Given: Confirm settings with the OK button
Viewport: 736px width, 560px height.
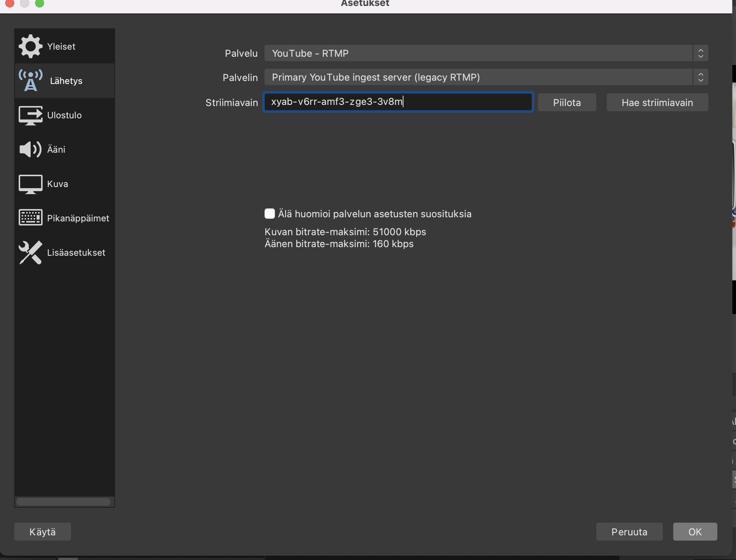Looking at the screenshot, I should [695, 532].
